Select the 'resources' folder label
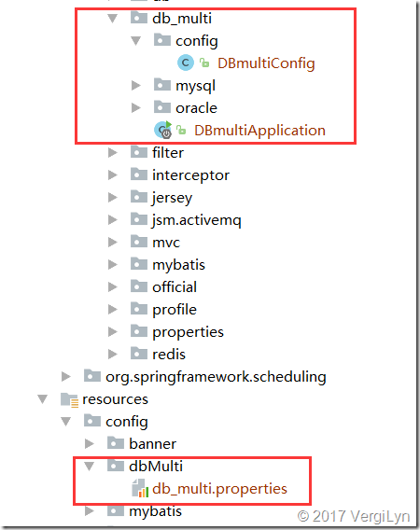Image resolution: width=420 pixels, height=530 pixels. click(x=115, y=399)
